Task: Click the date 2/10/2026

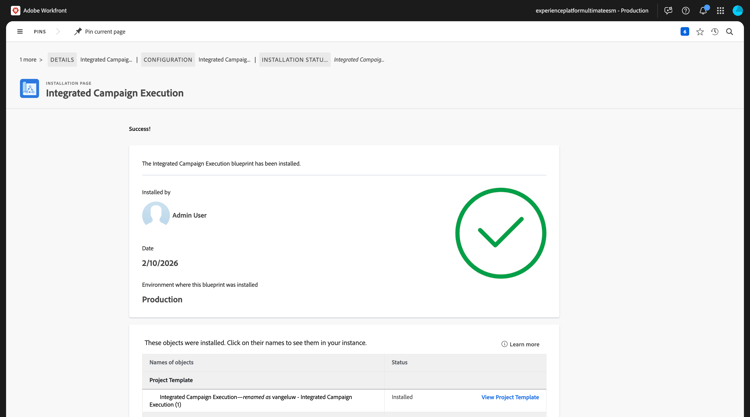Action: point(160,263)
